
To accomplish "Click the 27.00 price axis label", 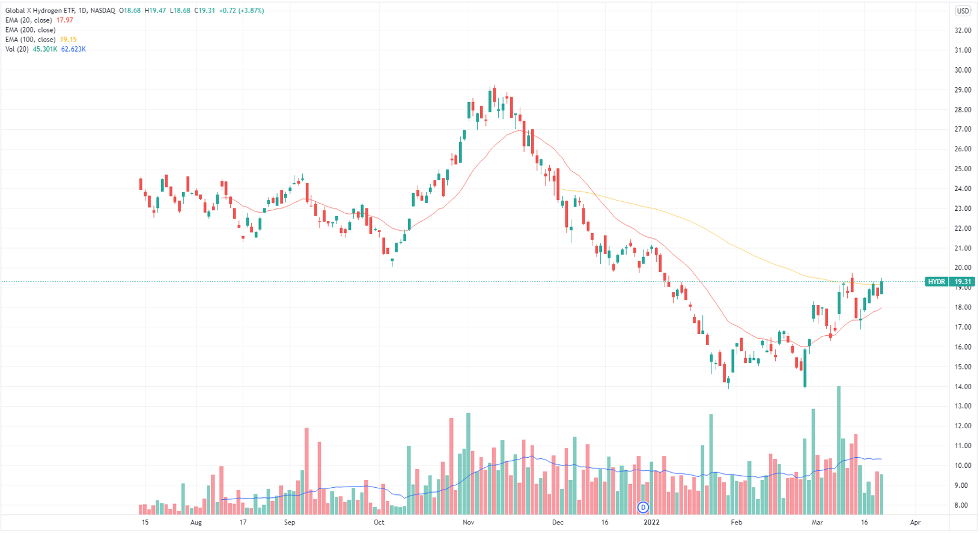I will click(x=963, y=129).
